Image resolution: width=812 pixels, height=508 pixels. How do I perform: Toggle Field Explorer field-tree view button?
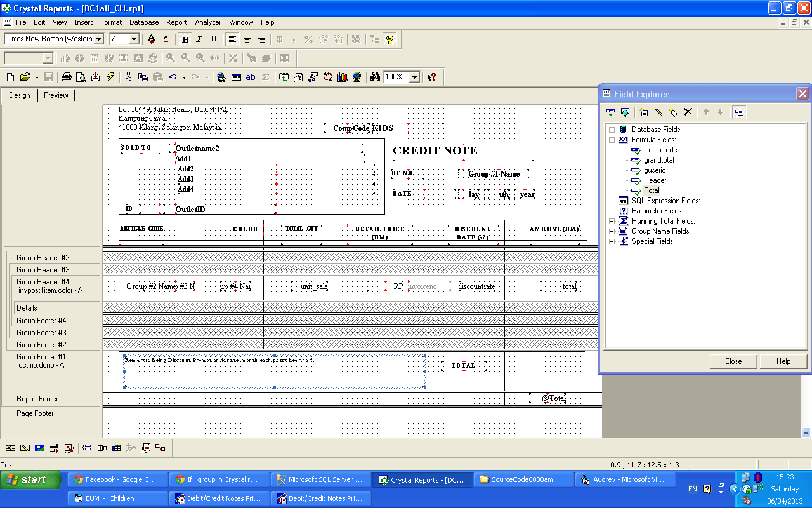tap(739, 112)
